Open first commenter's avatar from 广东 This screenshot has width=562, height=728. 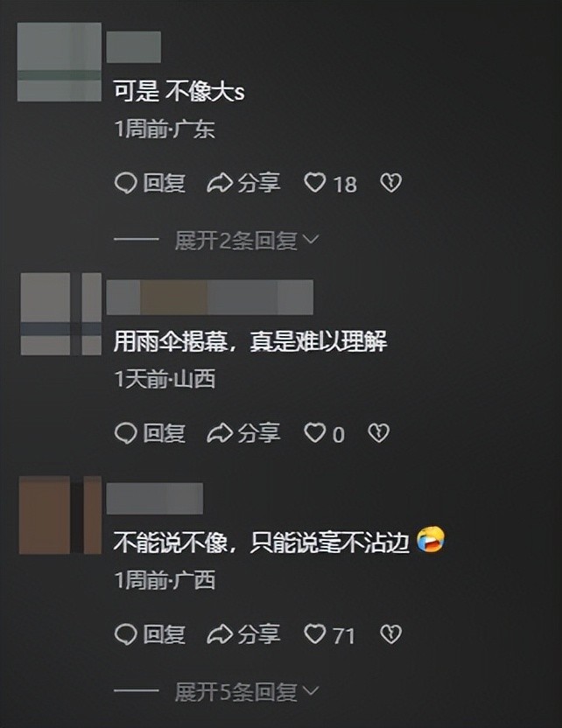point(60,62)
